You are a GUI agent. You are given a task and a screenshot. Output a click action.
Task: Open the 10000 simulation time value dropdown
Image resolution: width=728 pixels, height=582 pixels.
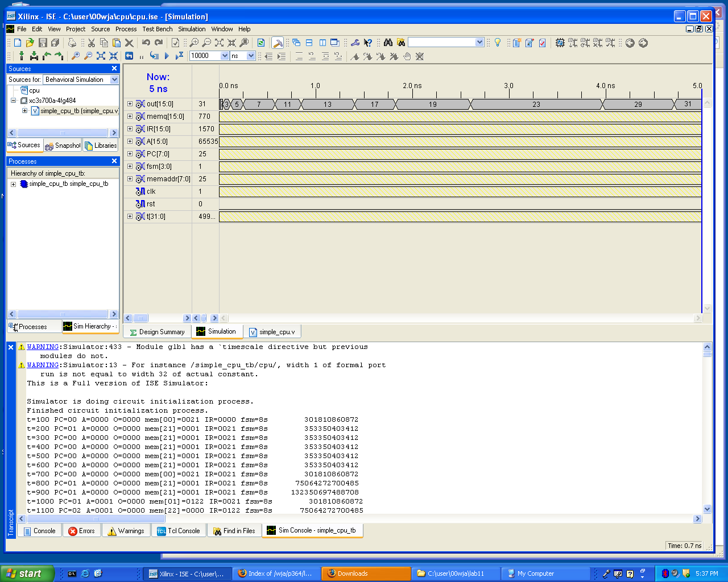point(225,56)
